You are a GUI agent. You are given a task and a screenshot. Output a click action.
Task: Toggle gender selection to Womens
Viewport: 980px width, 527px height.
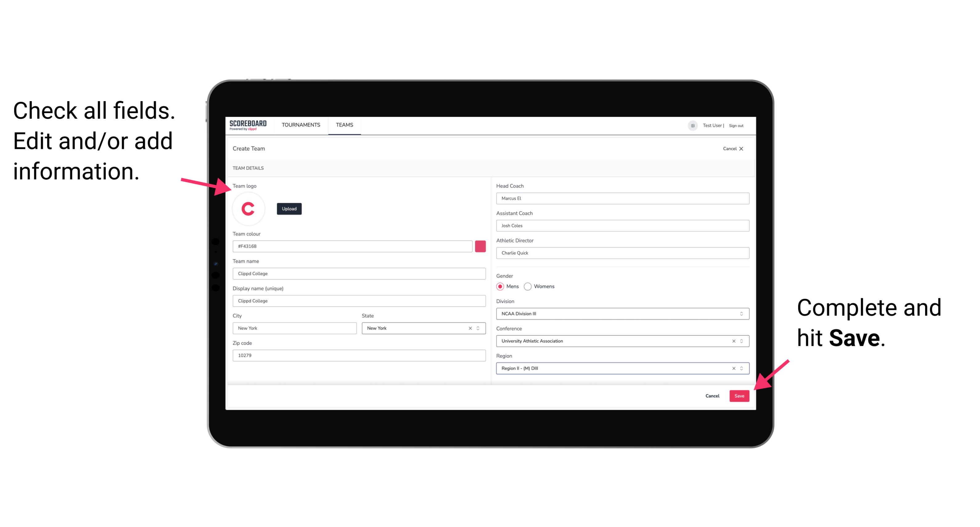pos(528,286)
